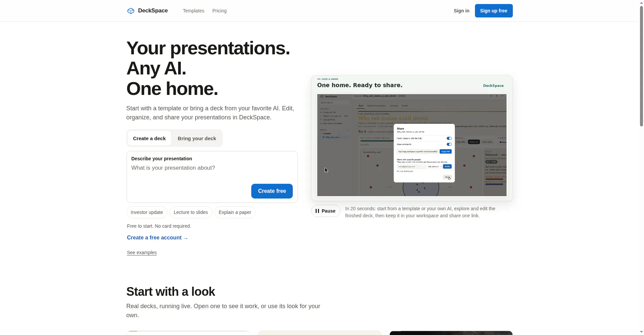The image size is (644, 335).
Task: Open the Pricing page from navigation
Action: (x=219, y=11)
